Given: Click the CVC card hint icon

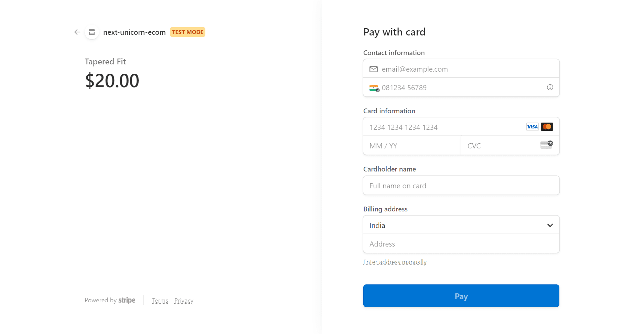Looking at the screenshot, I should pos(547,145).
